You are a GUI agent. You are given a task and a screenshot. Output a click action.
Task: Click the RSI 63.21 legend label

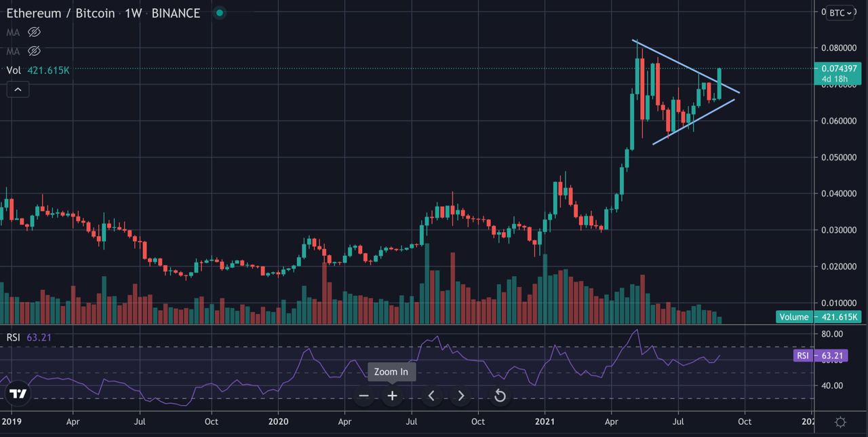29,337
